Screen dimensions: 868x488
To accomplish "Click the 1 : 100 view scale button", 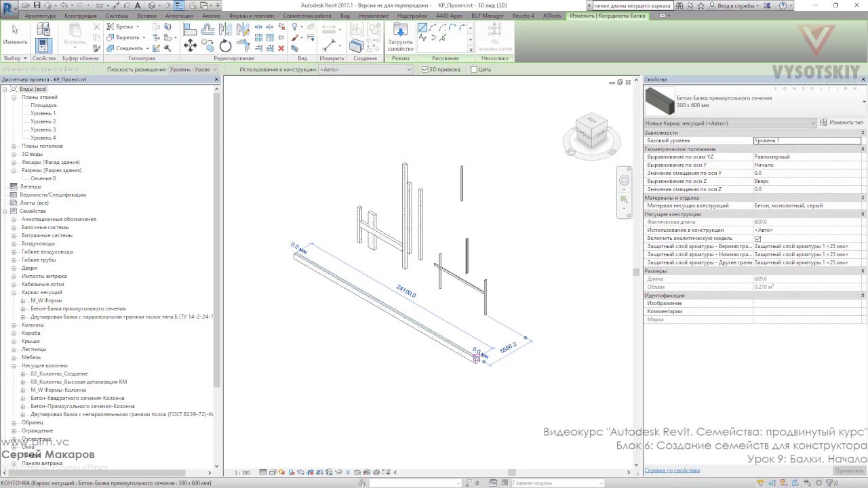I will coord(242,472).
